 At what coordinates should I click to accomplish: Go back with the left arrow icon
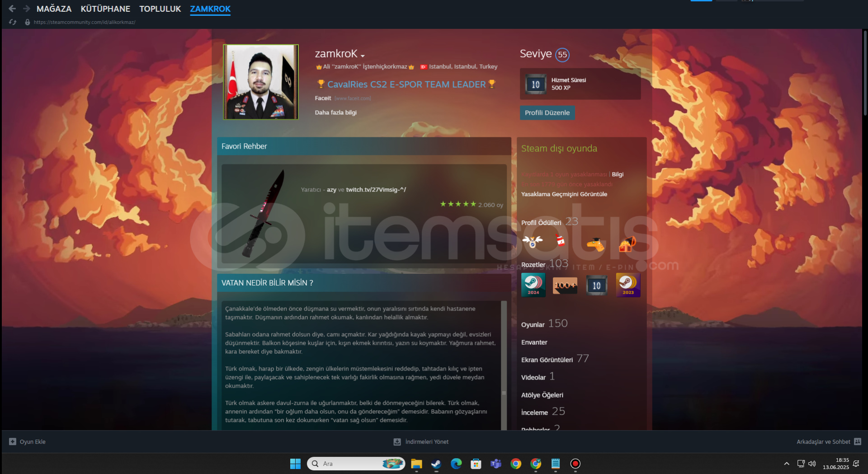[x=12, y=9]
